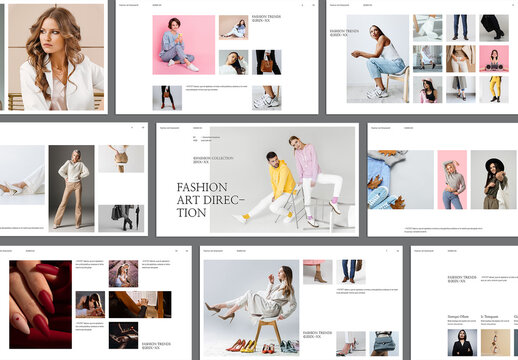Open the jeans legs with brown shoes photo
Screen dimensions: 518x360
point(351,272)
